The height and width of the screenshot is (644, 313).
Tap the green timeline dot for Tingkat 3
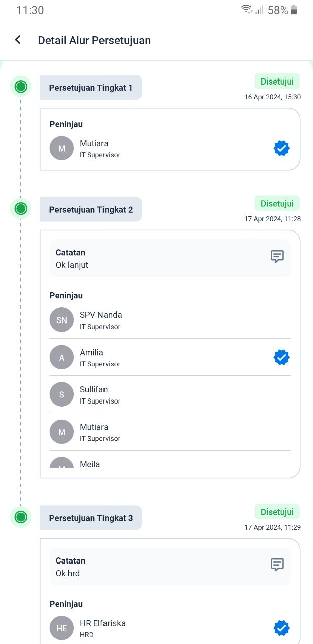(x=21, y=517)
